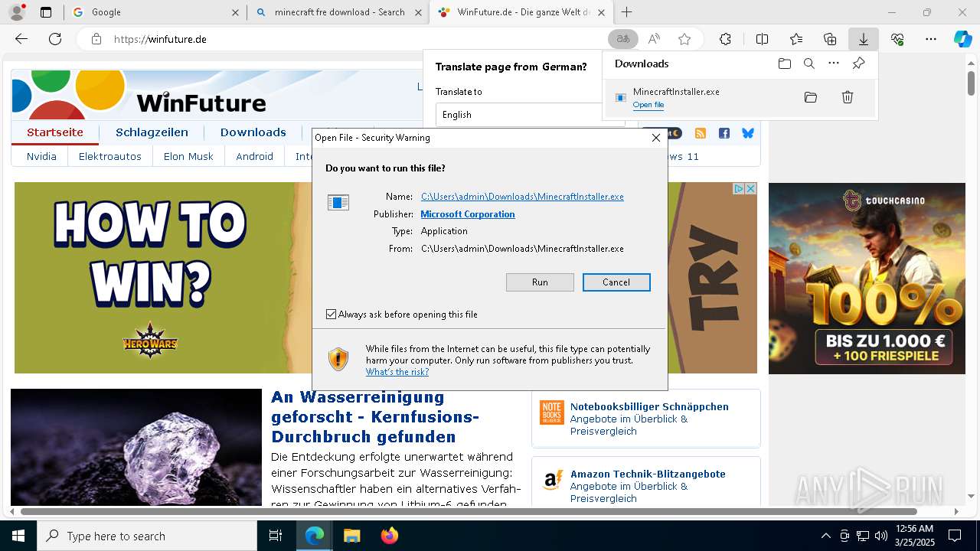Image resolution: width=980 pixels, height=551 pixels.
Task: Open the Browser essentials heart icon
Action: 897,39
